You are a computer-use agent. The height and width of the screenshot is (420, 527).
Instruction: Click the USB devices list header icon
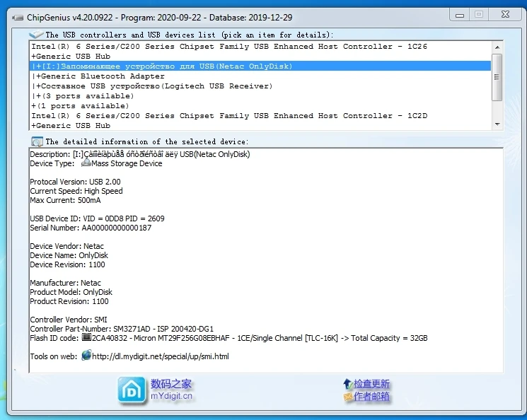(36, 34)
